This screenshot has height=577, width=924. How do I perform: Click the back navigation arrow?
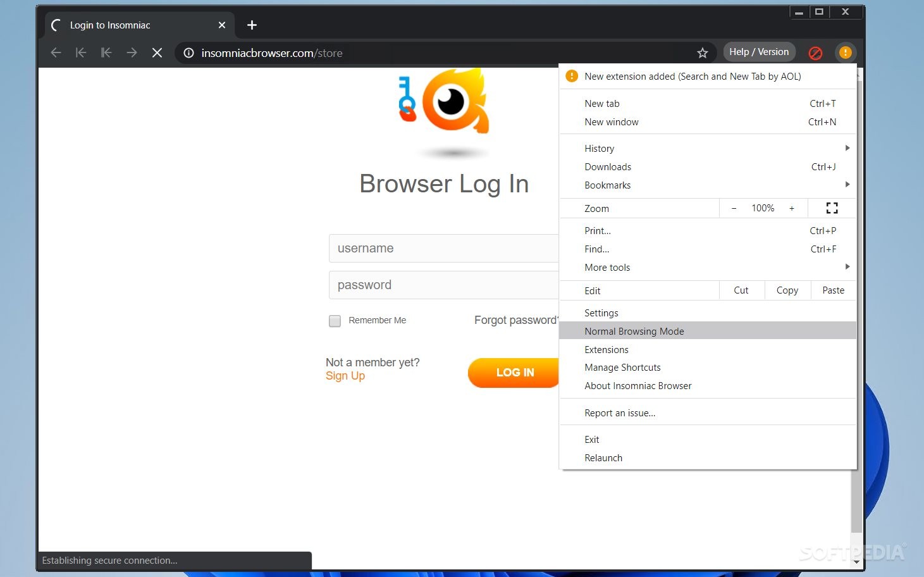[56, 53]
